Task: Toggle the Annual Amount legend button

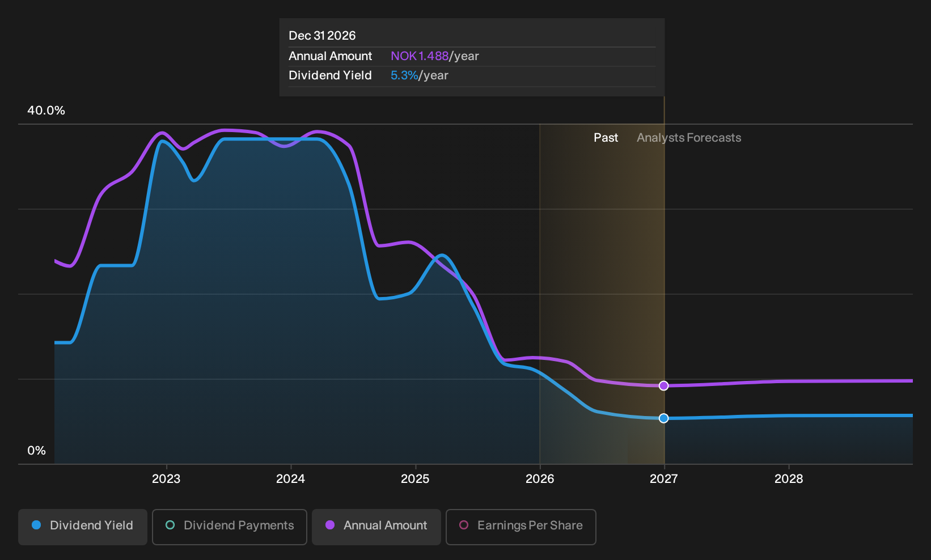Action: (376, 527)
